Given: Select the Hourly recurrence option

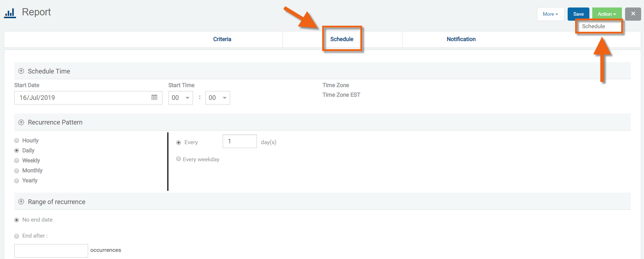Looking at the screenshot, I should click(17, 141).
